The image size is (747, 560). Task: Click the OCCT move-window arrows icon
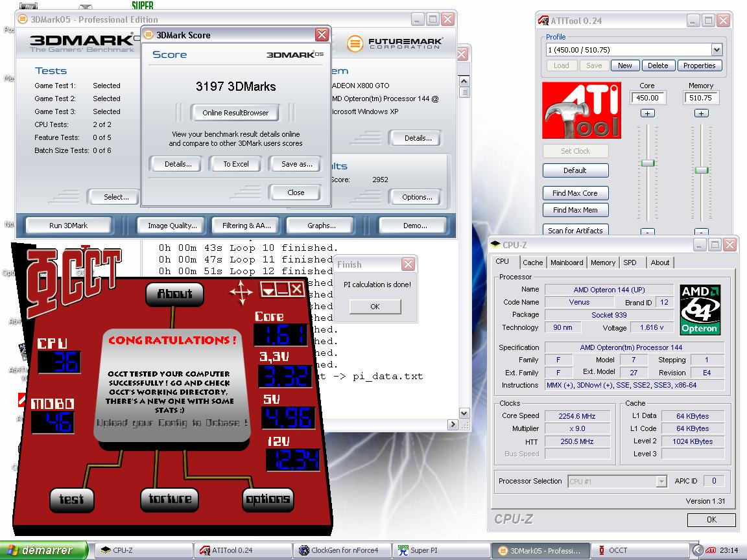pos(241,292)
